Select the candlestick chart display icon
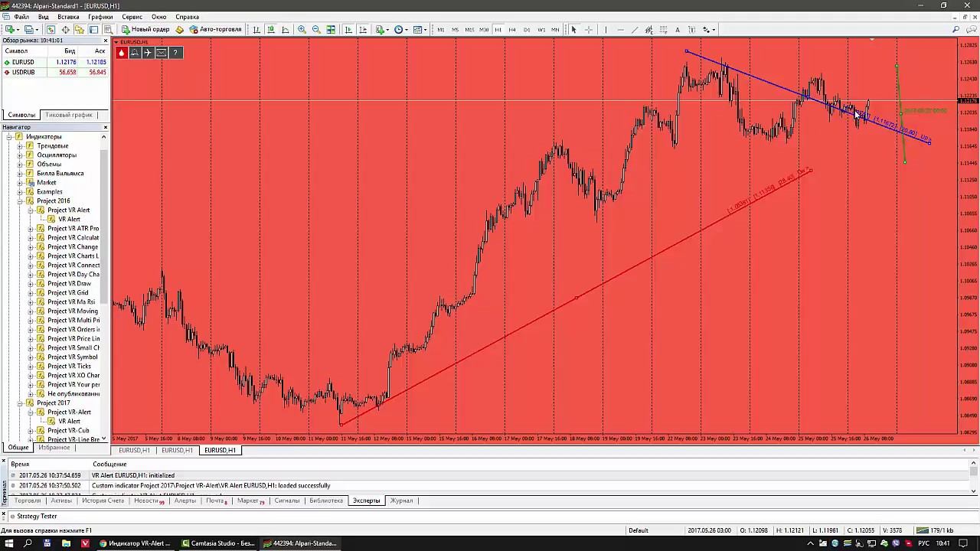 point(271,30)
